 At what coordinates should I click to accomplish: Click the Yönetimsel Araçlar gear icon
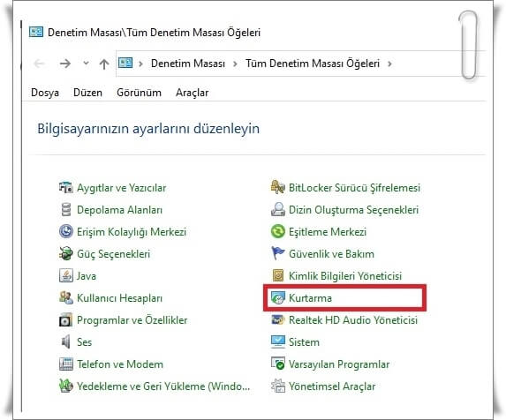point(278,386)
